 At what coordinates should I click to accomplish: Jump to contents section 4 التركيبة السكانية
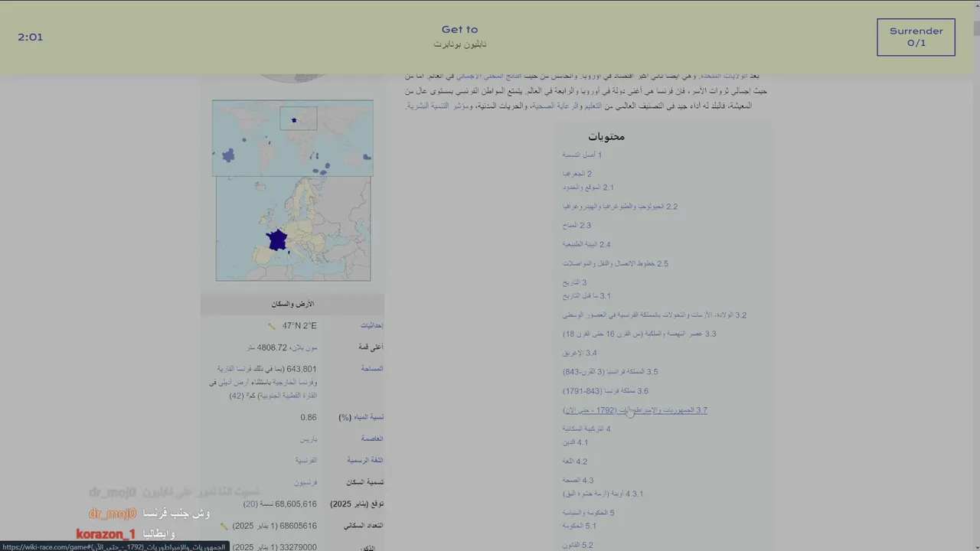[586, 429]
